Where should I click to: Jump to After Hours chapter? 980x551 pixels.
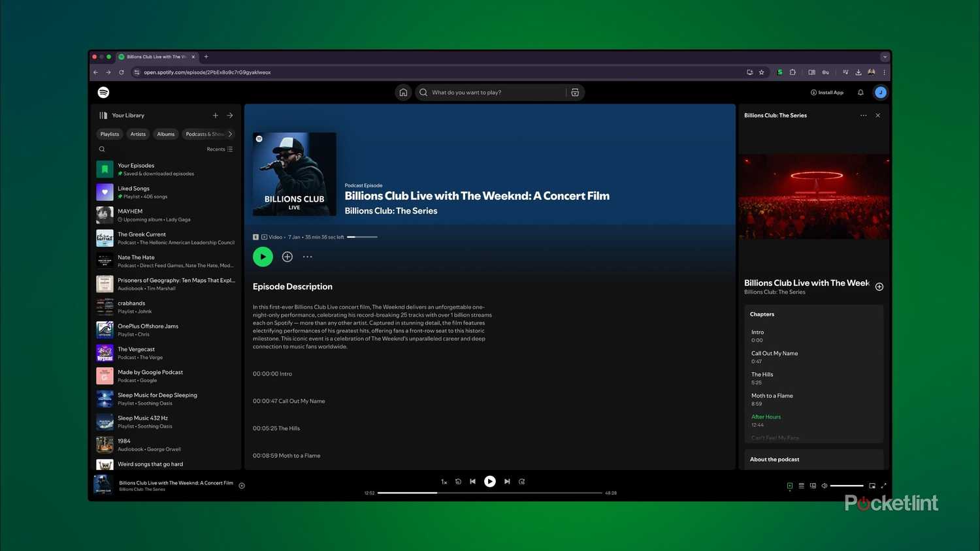pos(813,420)
